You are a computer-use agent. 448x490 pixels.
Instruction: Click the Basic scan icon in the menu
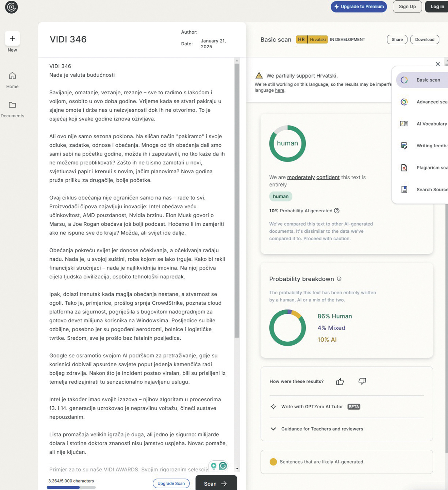pyautogui.click(x=404, y=80)
